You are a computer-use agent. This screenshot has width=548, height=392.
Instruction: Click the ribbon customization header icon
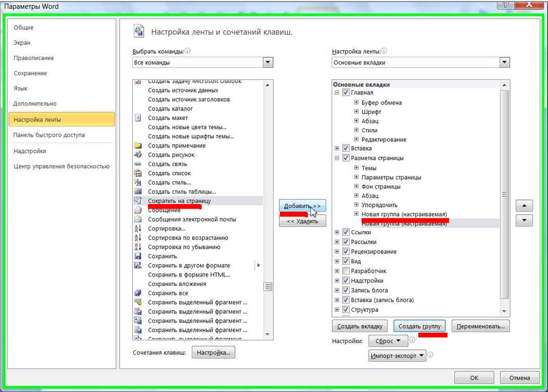click(139, 31)
